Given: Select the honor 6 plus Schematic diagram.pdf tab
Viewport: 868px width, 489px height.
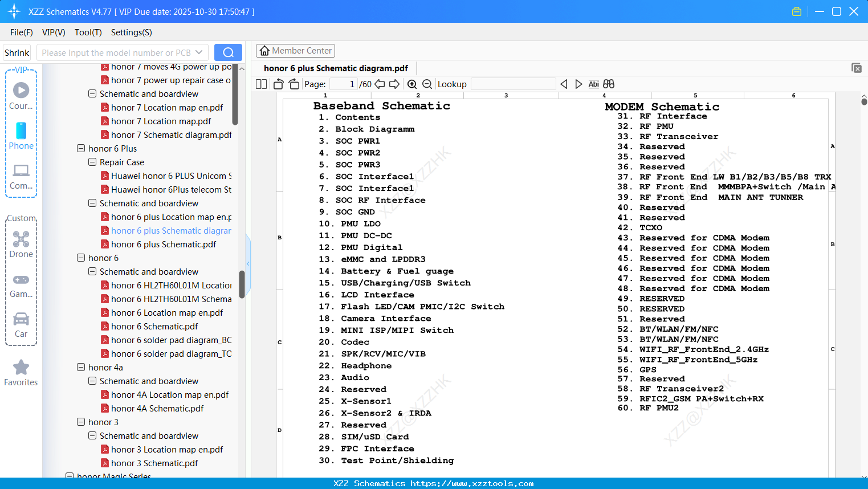Looking at the screenshot, I should point(336,68).
